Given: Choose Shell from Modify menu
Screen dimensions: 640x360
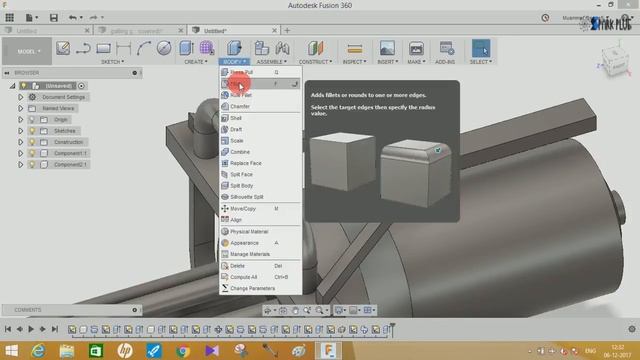Looking at the screenshot, I should tap(260, 118).
